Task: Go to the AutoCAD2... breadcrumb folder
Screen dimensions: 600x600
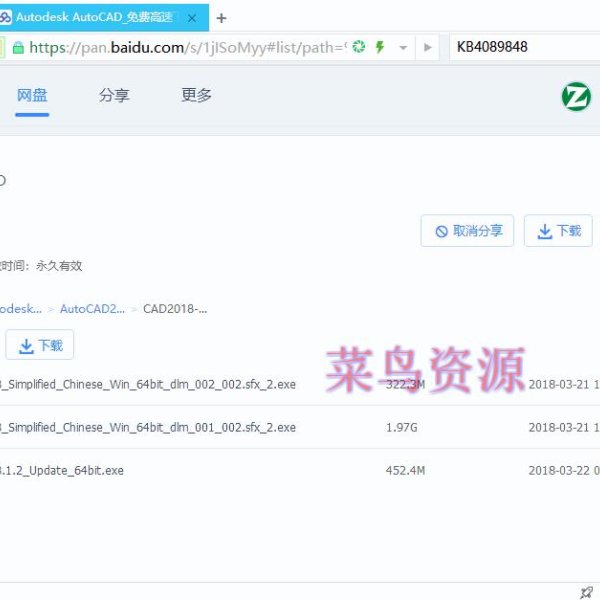Action: tap(93, 309)
